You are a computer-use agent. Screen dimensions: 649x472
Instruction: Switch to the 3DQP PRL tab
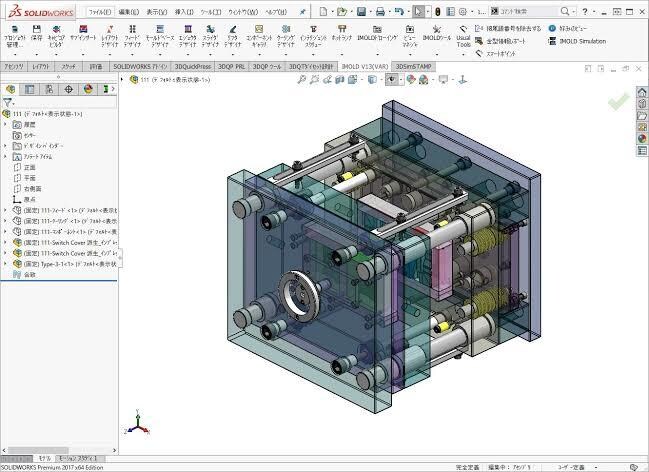(x=232, y=66)
